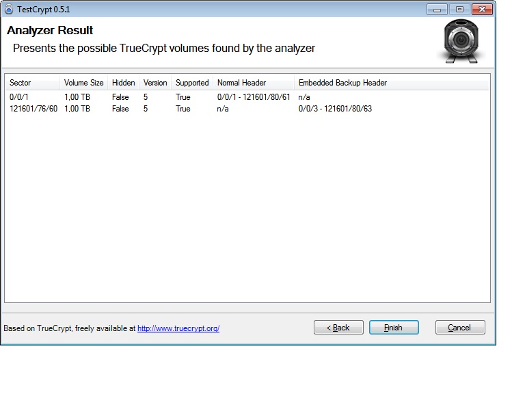The width and height of the screenshot is (525, 420).
Task: Close the TestCrypt window
Action: [482, 10]
